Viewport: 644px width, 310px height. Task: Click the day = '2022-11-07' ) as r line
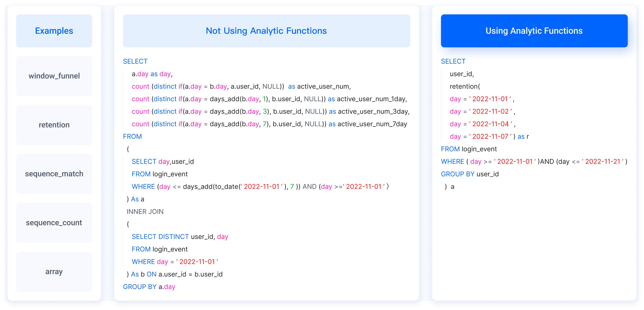click(x=489, y=137)
